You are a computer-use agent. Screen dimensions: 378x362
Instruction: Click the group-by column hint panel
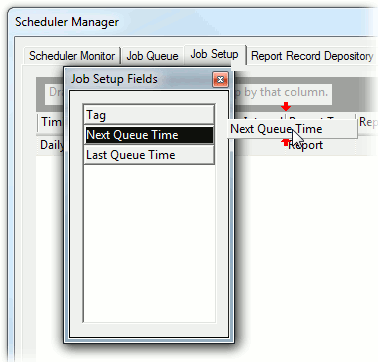point(282,92)
